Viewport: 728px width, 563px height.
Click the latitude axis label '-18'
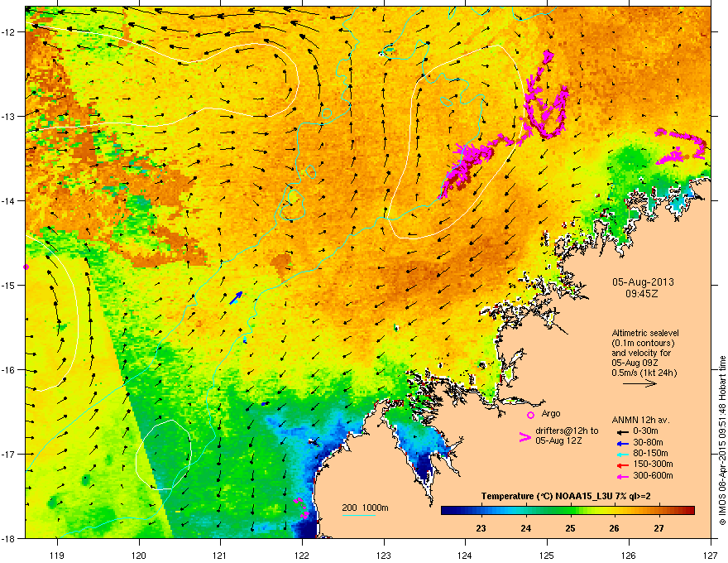click(x=8, y=538)
